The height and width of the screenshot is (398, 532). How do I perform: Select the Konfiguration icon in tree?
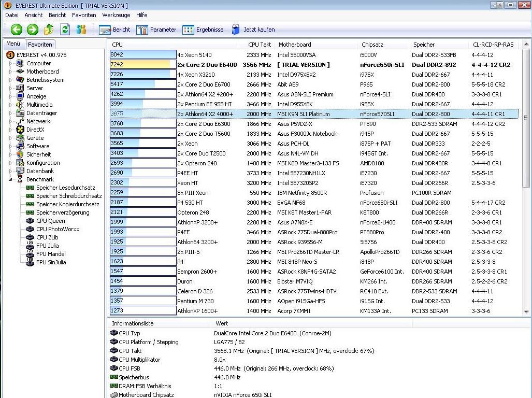point(20,163)
